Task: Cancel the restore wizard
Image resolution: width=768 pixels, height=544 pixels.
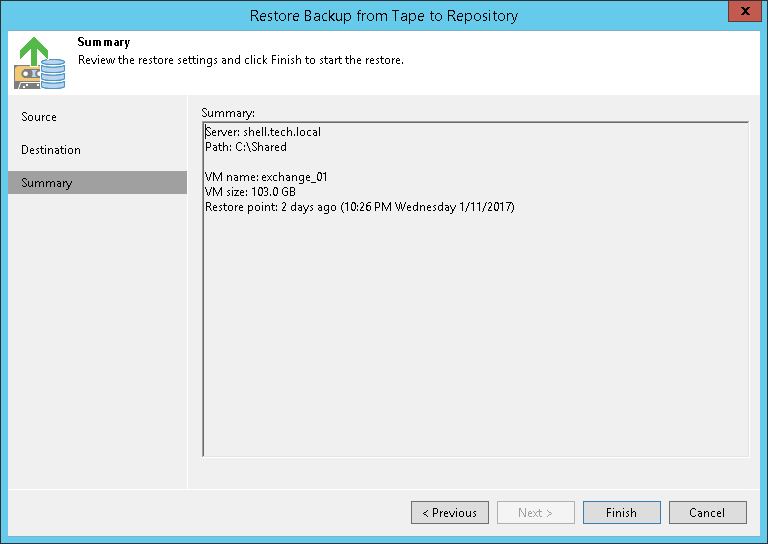Action: click(707, 513)
